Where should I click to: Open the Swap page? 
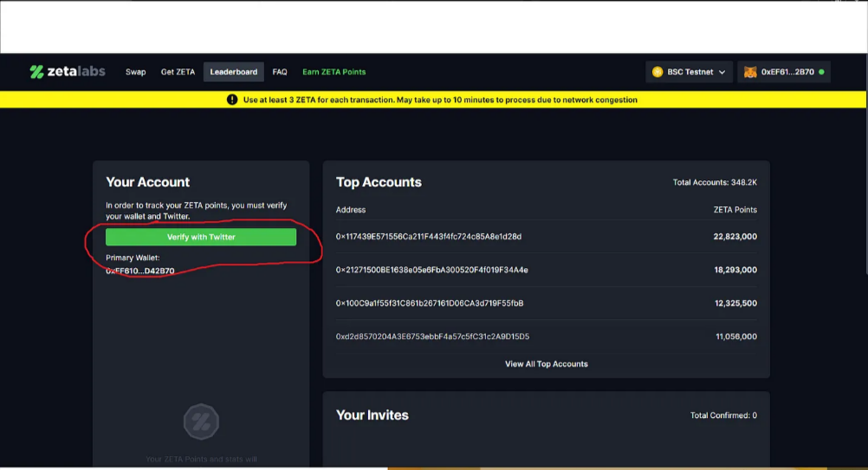[136, 72]
